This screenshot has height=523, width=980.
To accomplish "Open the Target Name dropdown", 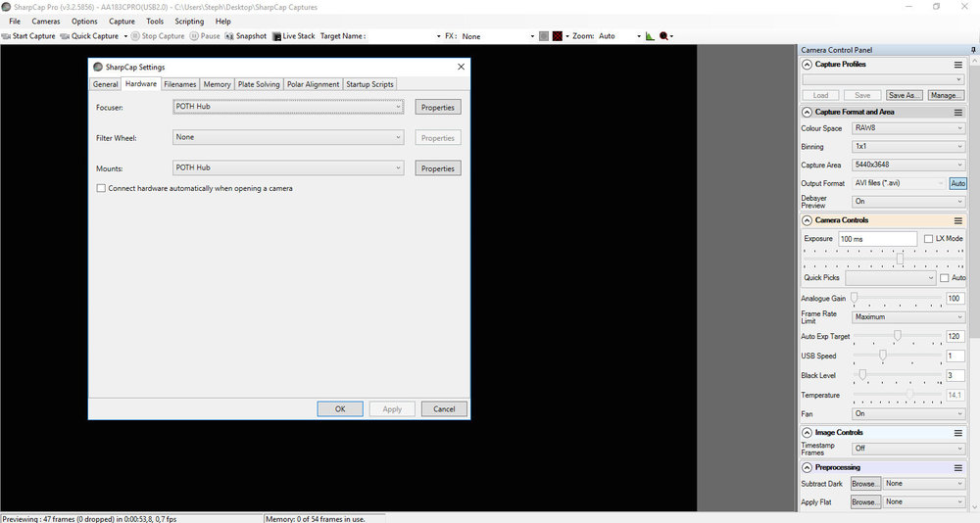I will tap(438, 36).
